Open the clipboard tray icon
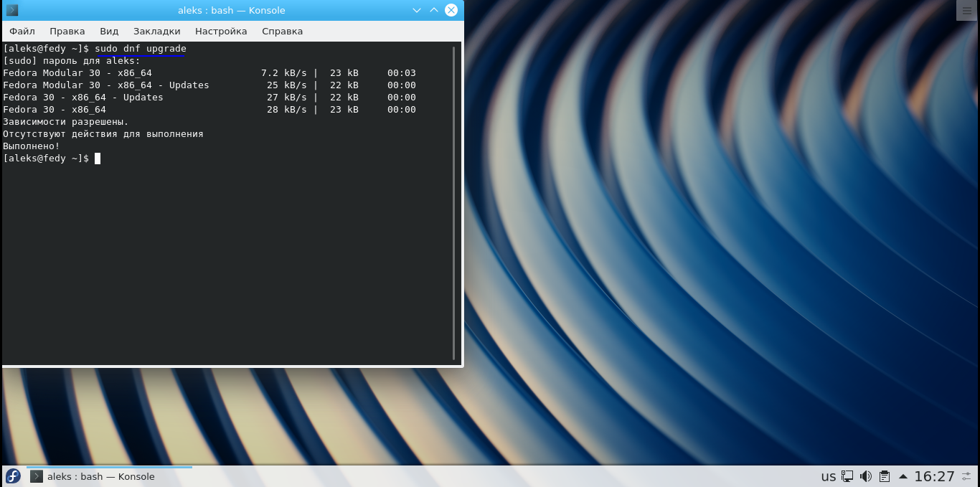Screen dimensions: 980x487 (x=885, y=476)
